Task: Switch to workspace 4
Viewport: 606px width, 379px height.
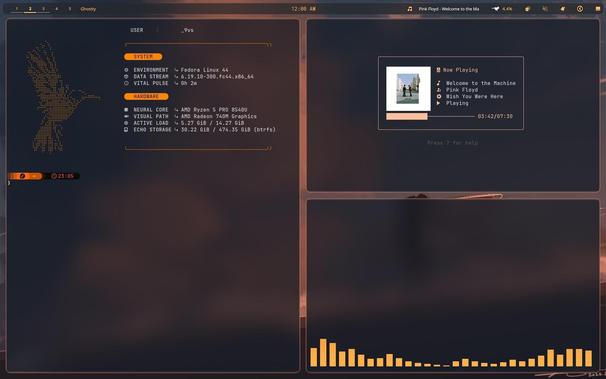Action: click(56, 8)
